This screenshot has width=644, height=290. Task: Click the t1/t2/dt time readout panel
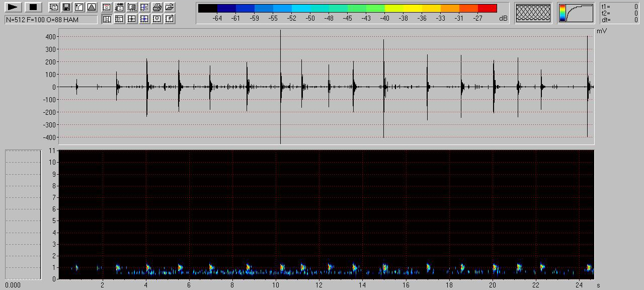[619, 13]
